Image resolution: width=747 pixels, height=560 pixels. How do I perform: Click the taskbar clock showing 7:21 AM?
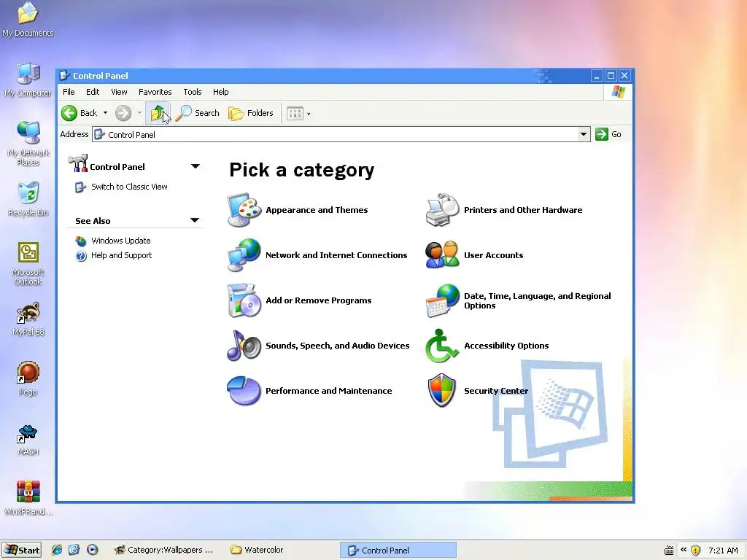(x=723, y=551)
